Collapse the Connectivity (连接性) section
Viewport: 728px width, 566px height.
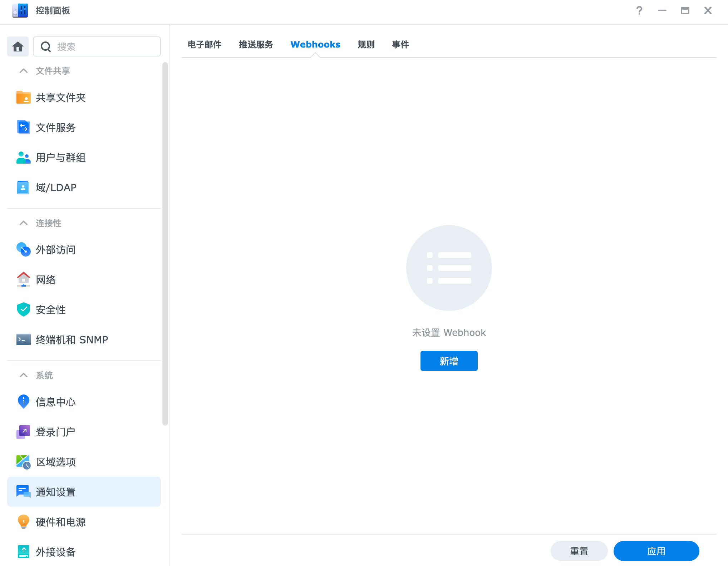point(24,223)
